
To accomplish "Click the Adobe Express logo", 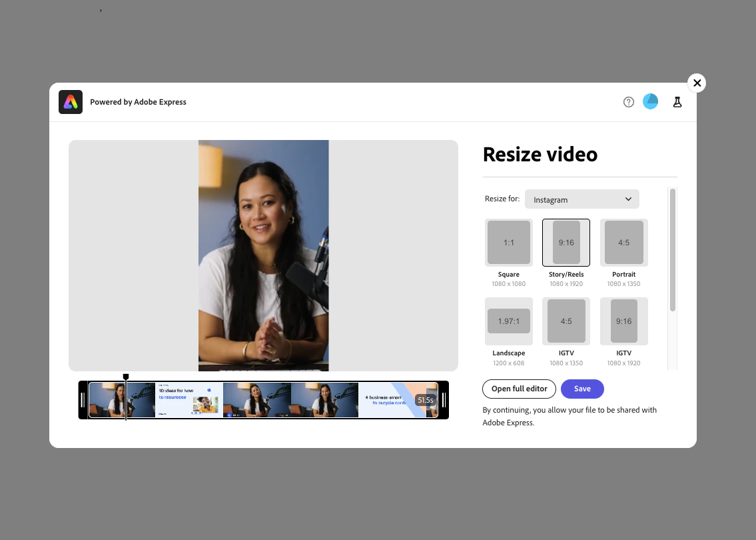I will point(70,101).
